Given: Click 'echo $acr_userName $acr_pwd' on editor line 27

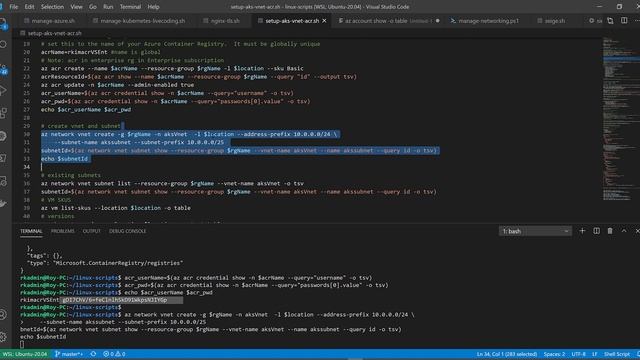Looking at the screenshot, I should tap(86, 109).
